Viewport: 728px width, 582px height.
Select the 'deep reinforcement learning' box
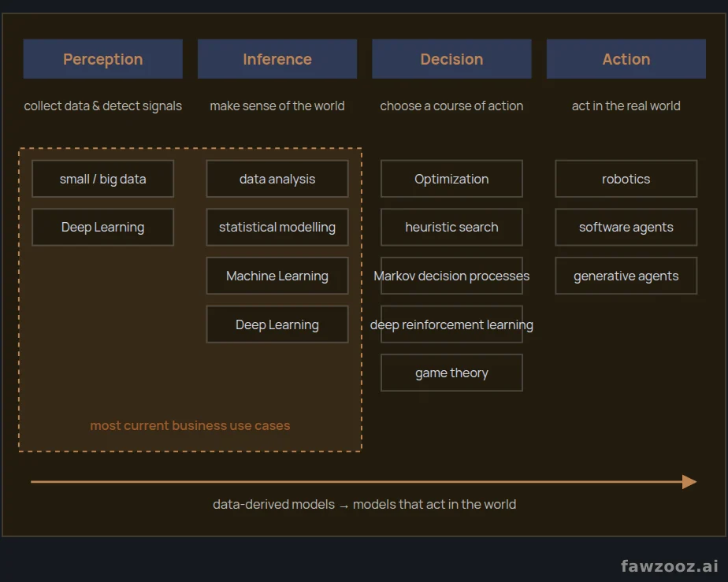pyautogui.click(x=451, y=324)
